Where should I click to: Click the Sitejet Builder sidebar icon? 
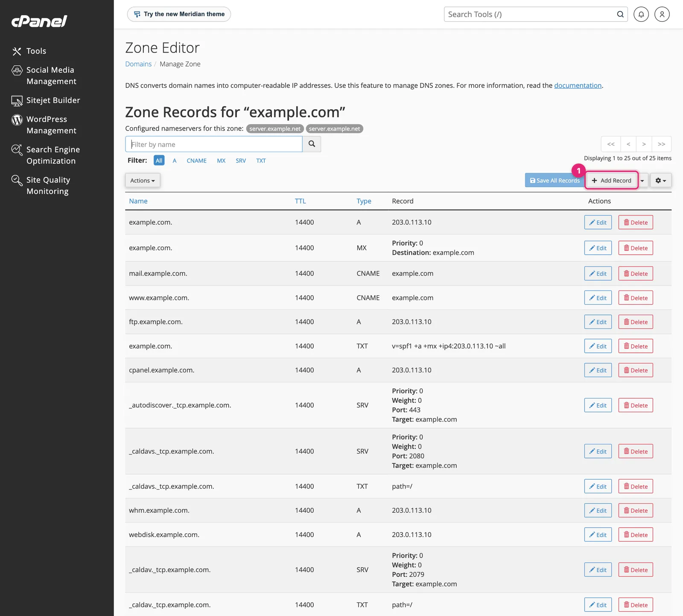pos(17,101)
